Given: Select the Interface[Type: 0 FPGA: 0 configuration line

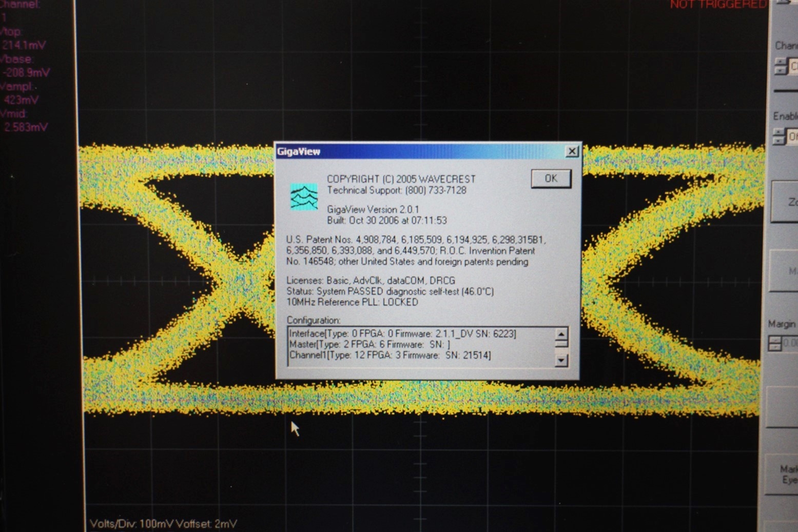Looking at the screenshot, I should point(402,333).
